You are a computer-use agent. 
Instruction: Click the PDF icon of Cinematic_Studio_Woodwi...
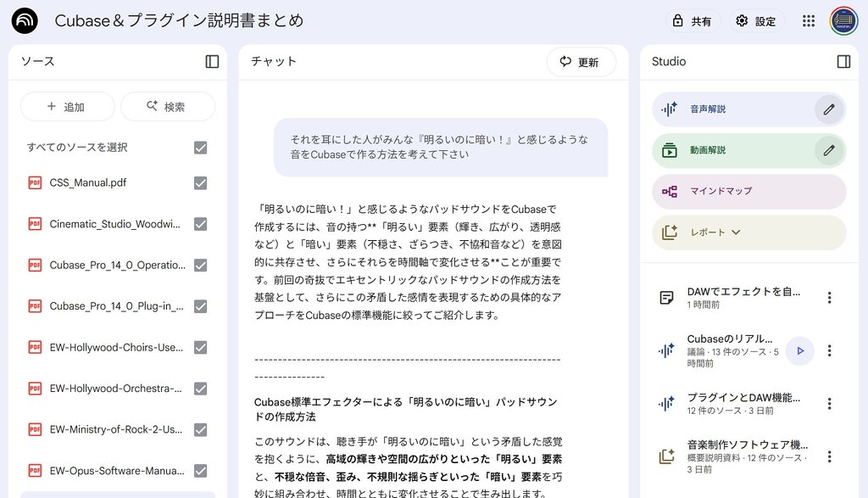[x=35, y=224]
